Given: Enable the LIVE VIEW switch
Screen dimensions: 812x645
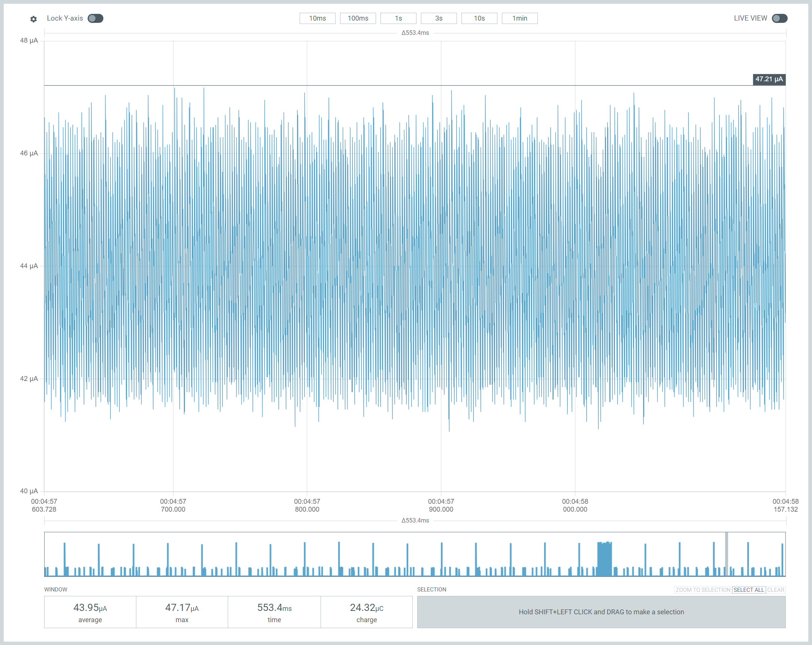Looking at the screenshot, I should pos(779,18).
